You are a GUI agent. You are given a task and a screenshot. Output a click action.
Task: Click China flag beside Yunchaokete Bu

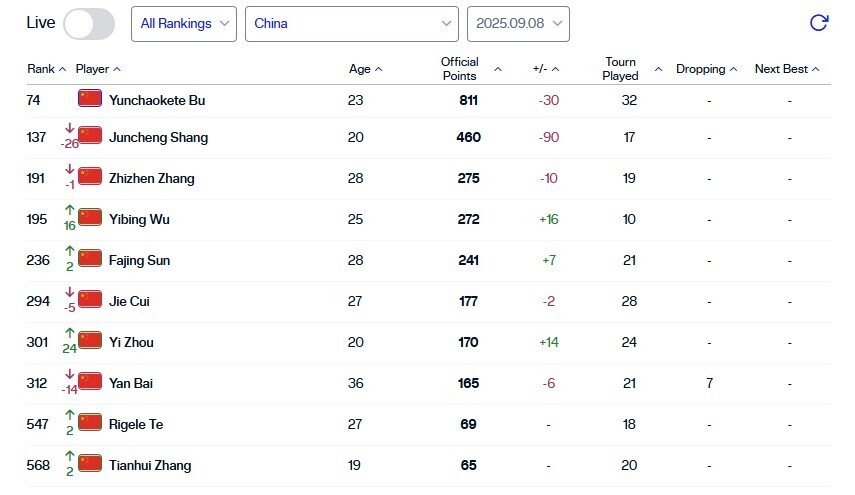pos(90,99)
